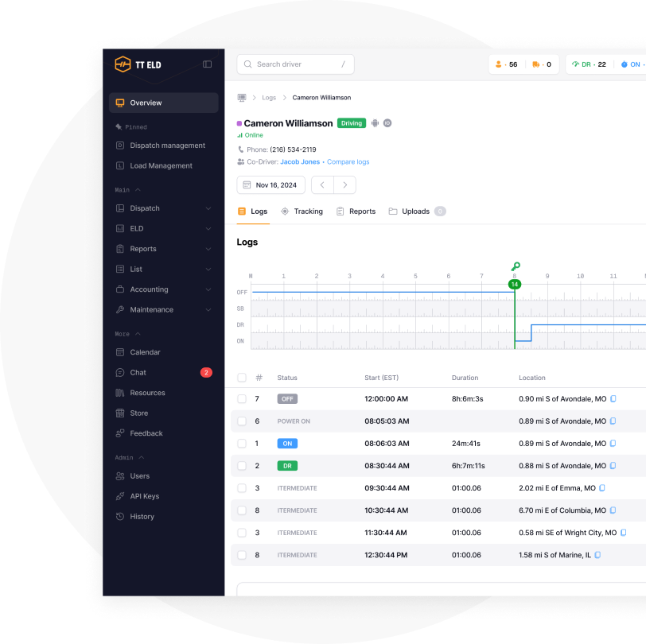
Task: Click the home monitor breadcrumb icon
Action: pos(242,98)
